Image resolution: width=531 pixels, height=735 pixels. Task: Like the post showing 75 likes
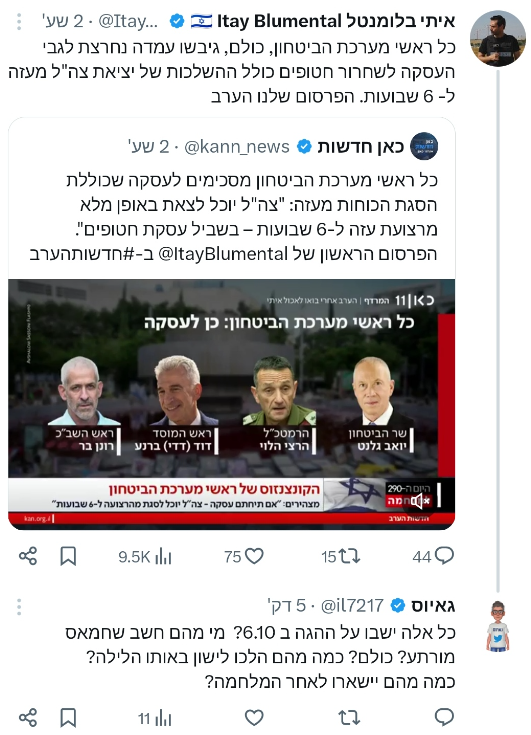244,556
